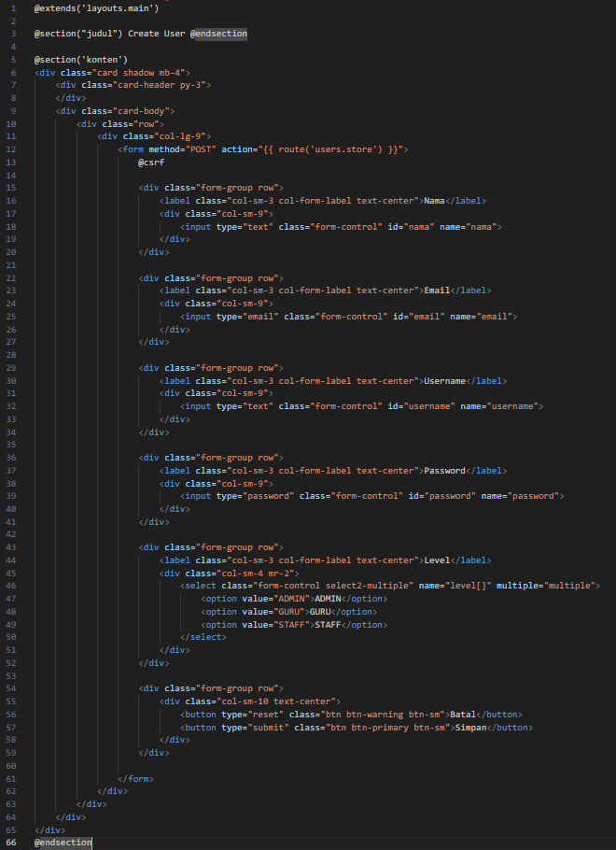Click line number 1 in the gutter
The width and height of the screenshot is (616, 850).
(14, 8)
